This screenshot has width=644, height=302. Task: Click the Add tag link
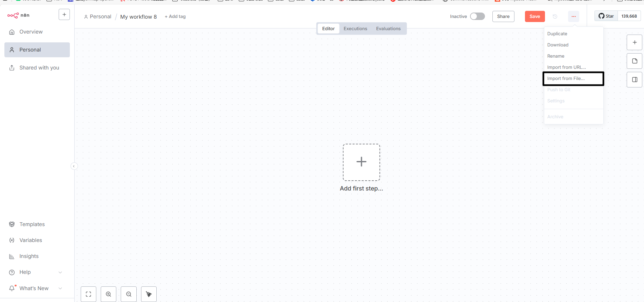[175, 17]
